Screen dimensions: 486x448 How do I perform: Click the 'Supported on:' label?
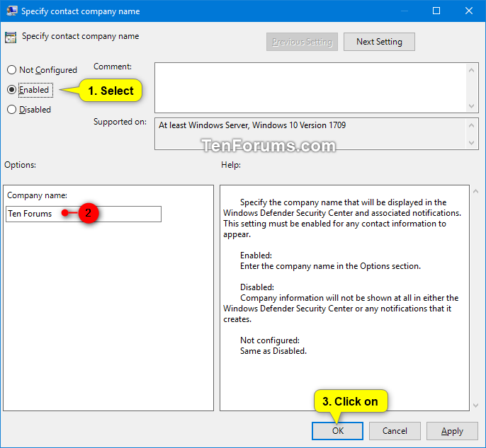click(x=120, y=122)
